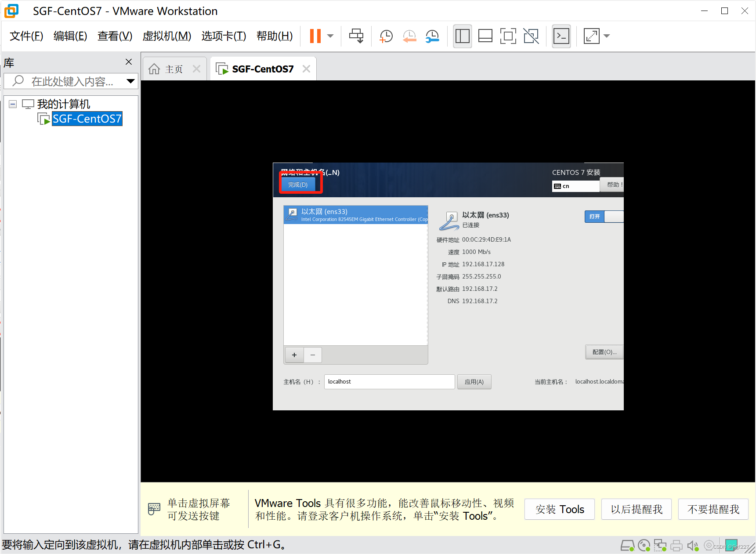Open network 配置(O)... settings
The width and height of the screenshot is (756, 554).
point(604,352)
